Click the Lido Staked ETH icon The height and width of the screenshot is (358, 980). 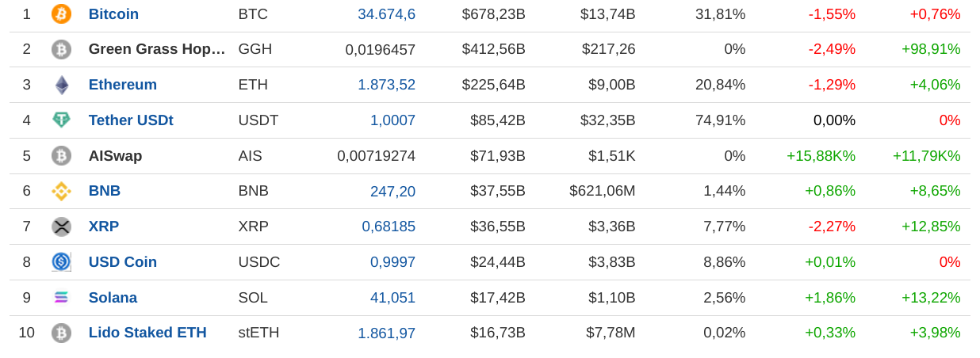click(61, 333)
